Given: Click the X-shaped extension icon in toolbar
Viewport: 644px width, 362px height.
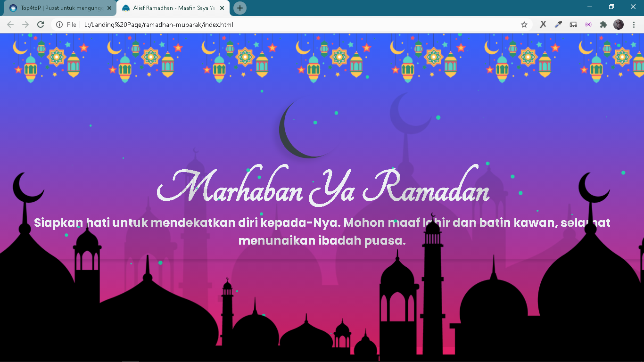Looking at the screenshot, I should coord(543,24).
